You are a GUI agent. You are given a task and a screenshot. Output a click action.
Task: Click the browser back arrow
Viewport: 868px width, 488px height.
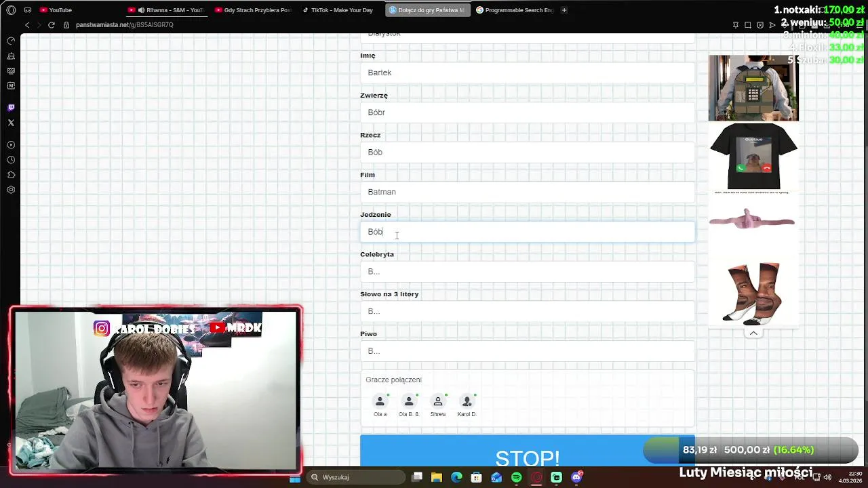pyautogui.click(x=27, y=25)
